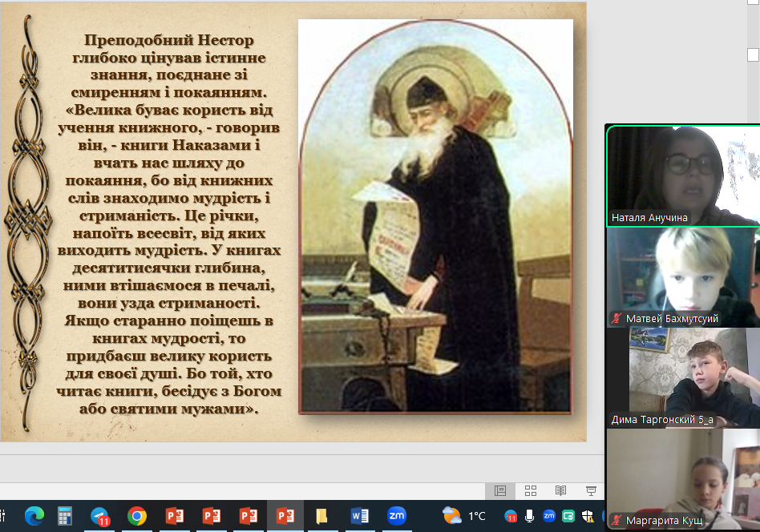Switch PowerPoint to Reading view
760x532 pixels.
(561, 491)
